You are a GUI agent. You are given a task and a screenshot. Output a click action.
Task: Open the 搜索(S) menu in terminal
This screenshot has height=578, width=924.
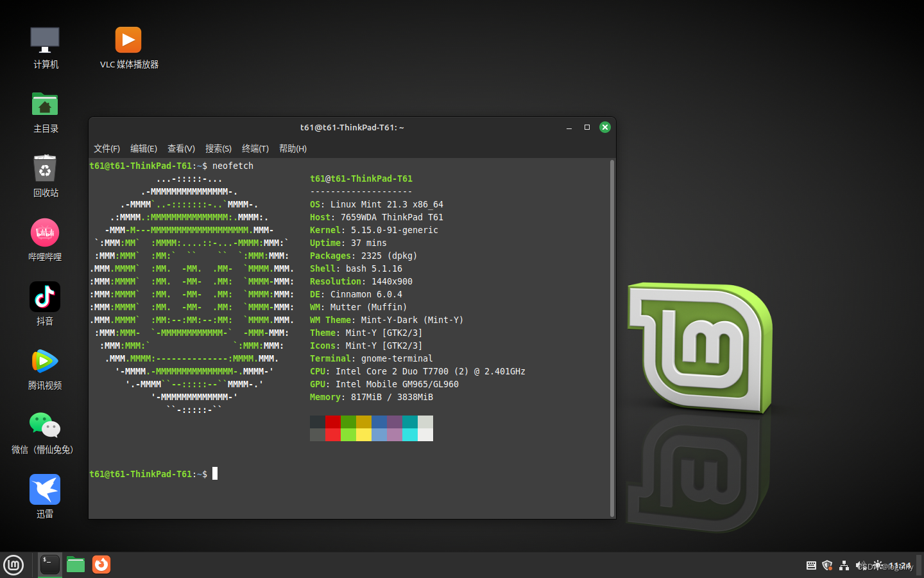click(218, 148)
